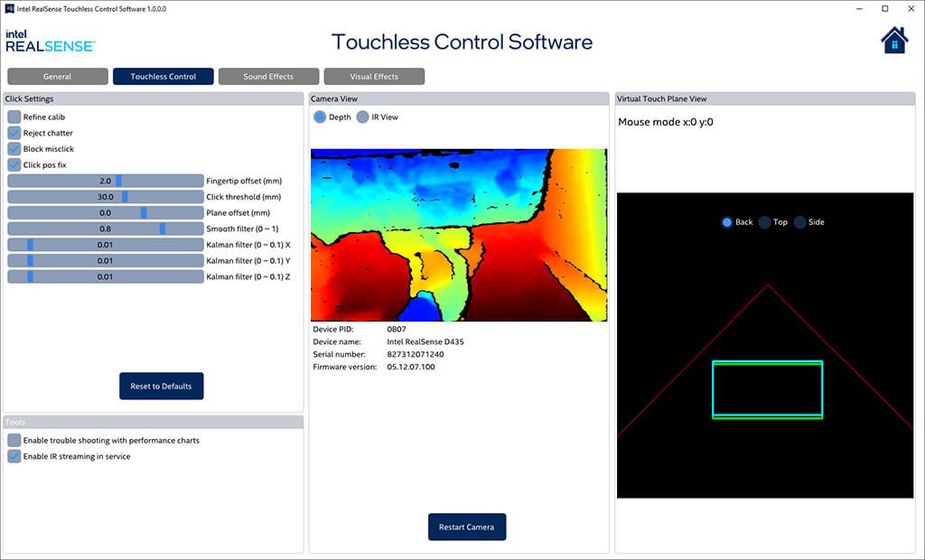Click the home icon
This screenshot has height=560, width=925.
(894, 40)
